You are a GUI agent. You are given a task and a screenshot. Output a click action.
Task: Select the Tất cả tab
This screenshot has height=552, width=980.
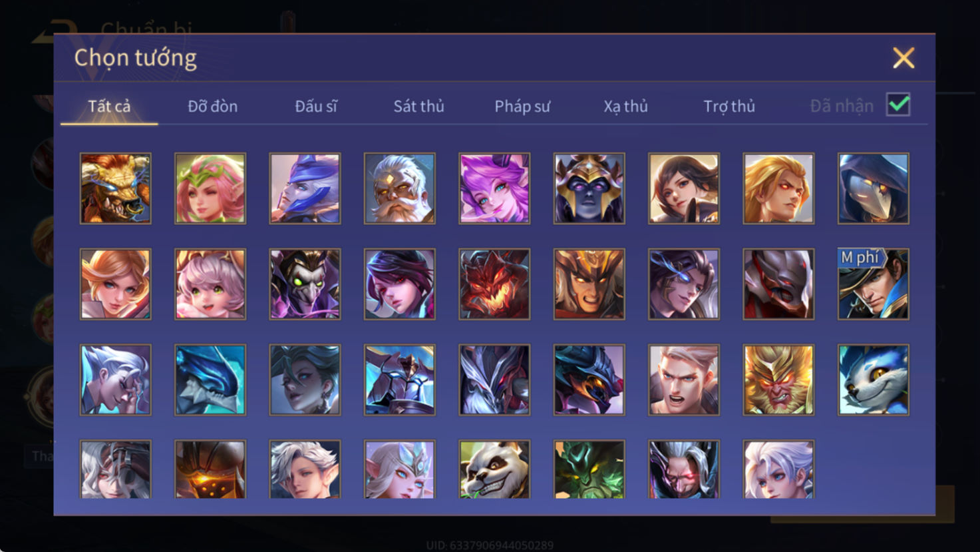109,106
